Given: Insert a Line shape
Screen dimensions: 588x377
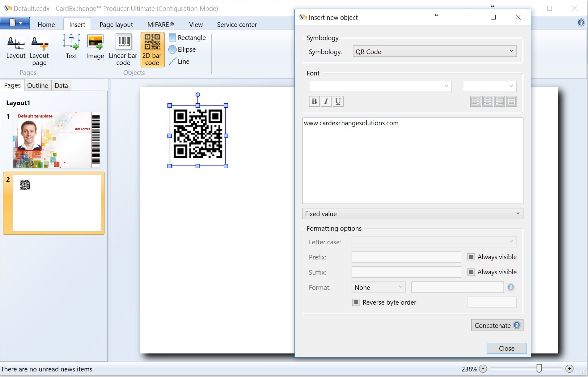Looking at the screenshot, I should (x=179, y=61).
